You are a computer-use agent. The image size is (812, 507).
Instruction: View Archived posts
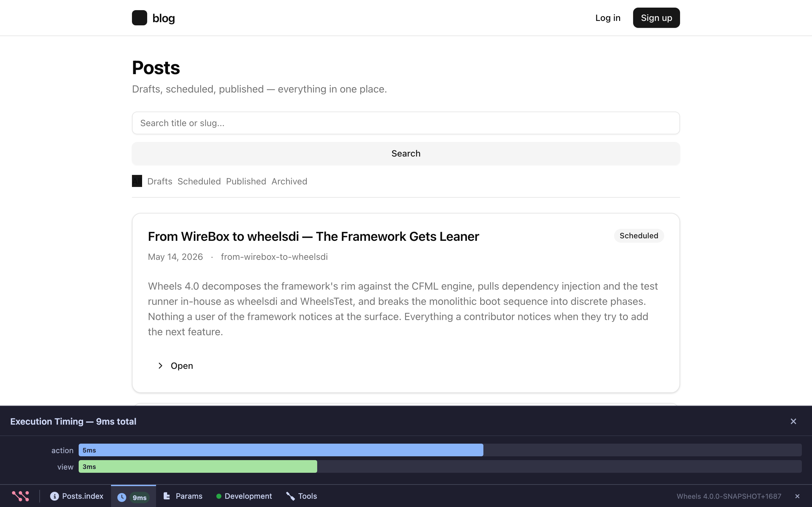[x=289, y=181]
